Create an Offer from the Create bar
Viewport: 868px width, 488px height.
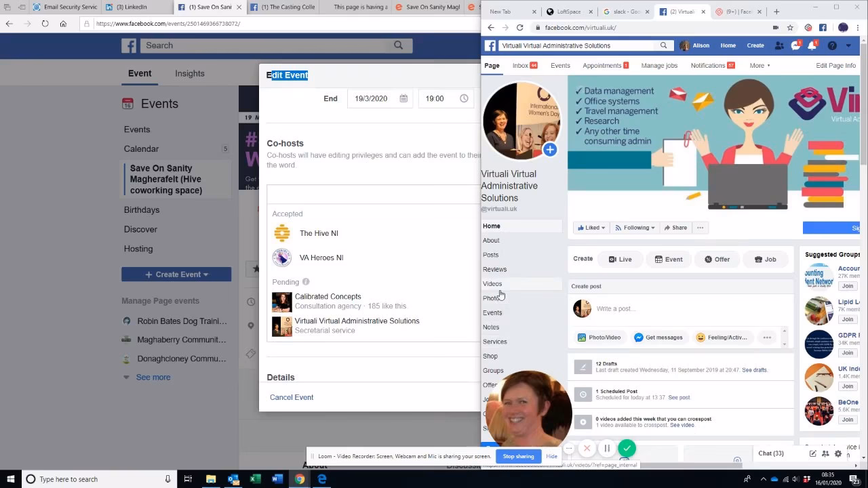coord(717,259)
